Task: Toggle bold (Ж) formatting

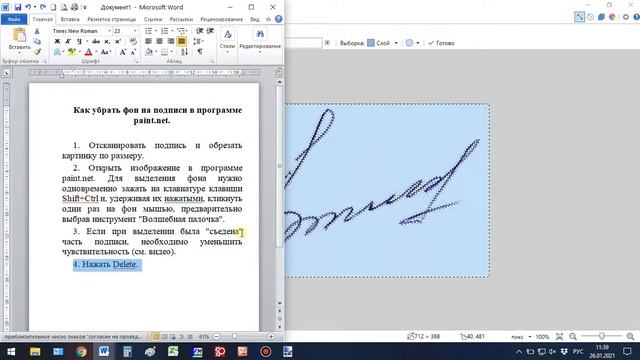Action: (x=57, y=41)
